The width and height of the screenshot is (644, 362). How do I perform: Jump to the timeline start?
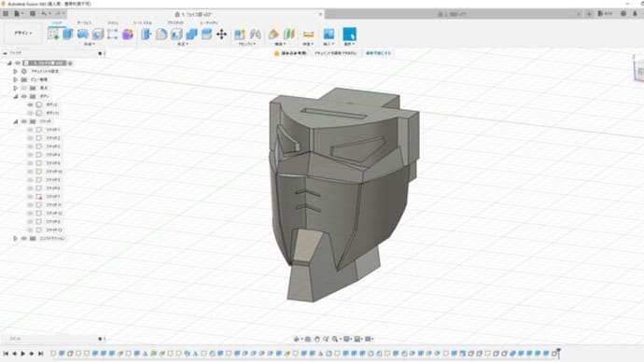tap(6, 354)
